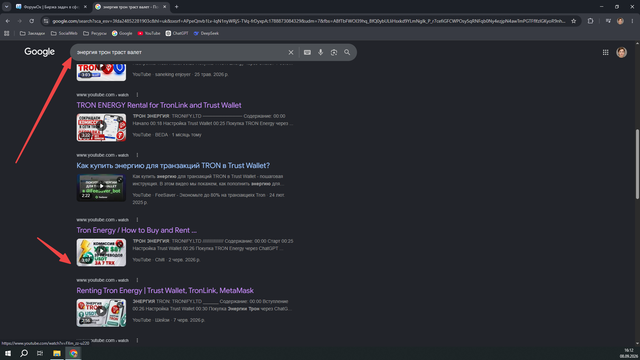The width and height of the screenshot is (640, 360).
Task: Click the Google search query field
Action: pyautogui.click(x=180, y=52)
